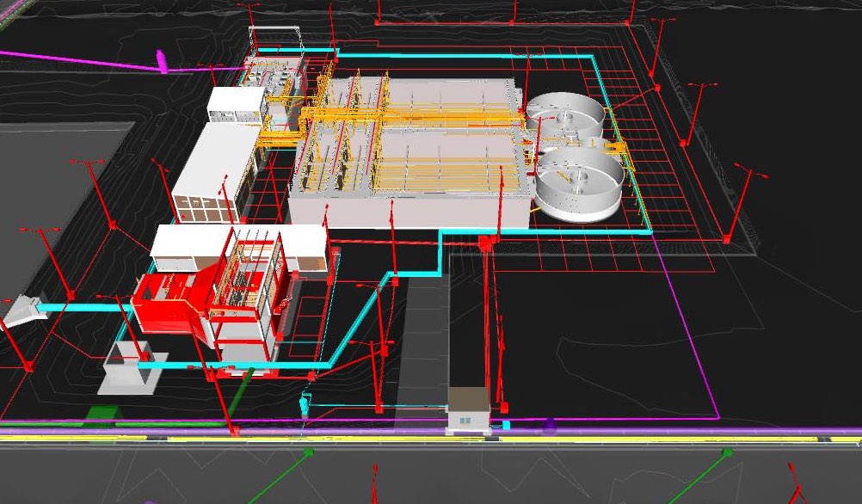This screenshot has height=504, width=862.
Task: Select the grey inlet funnel structure
Action: (x=23, y=310)
